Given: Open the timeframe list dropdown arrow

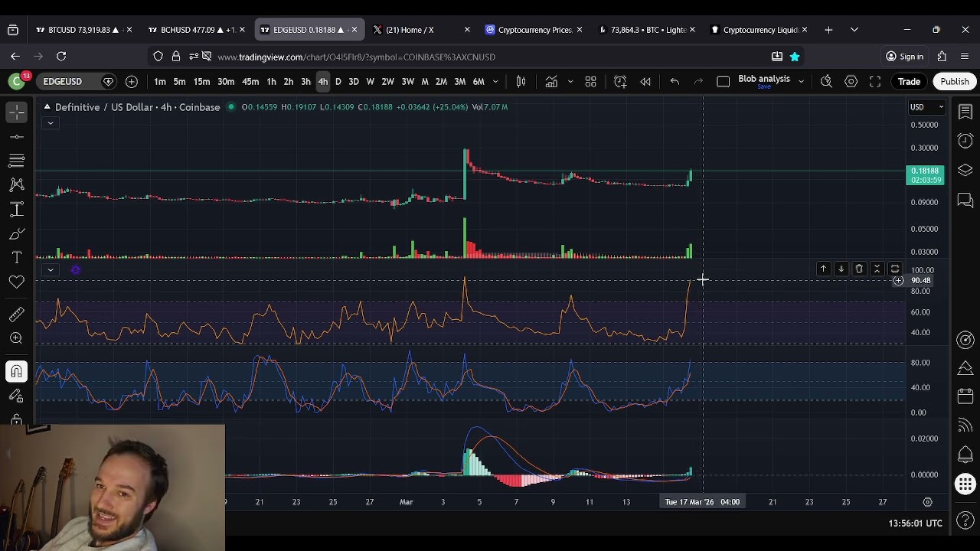Looking at the screenshot, I should point(495,82).
